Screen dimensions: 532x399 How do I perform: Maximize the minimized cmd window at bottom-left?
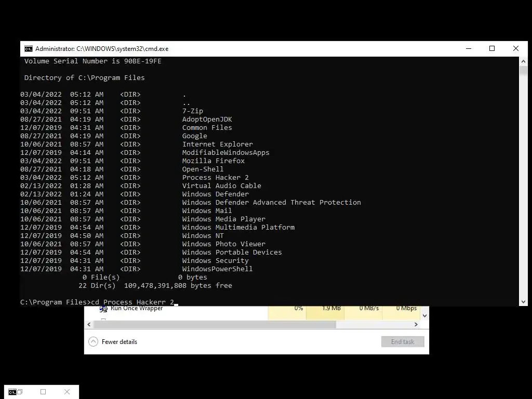pos(43,392)
